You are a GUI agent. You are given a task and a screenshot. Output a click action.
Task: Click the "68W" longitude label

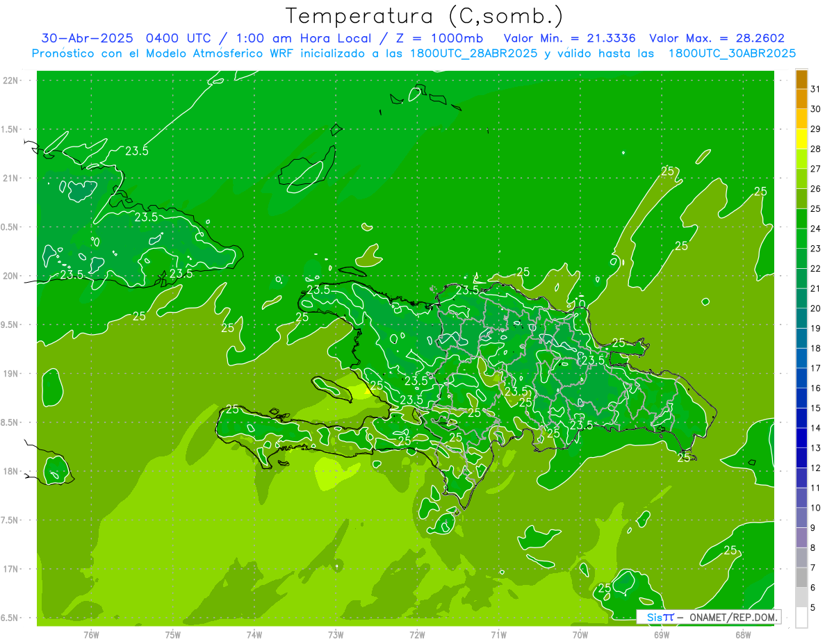742,634
